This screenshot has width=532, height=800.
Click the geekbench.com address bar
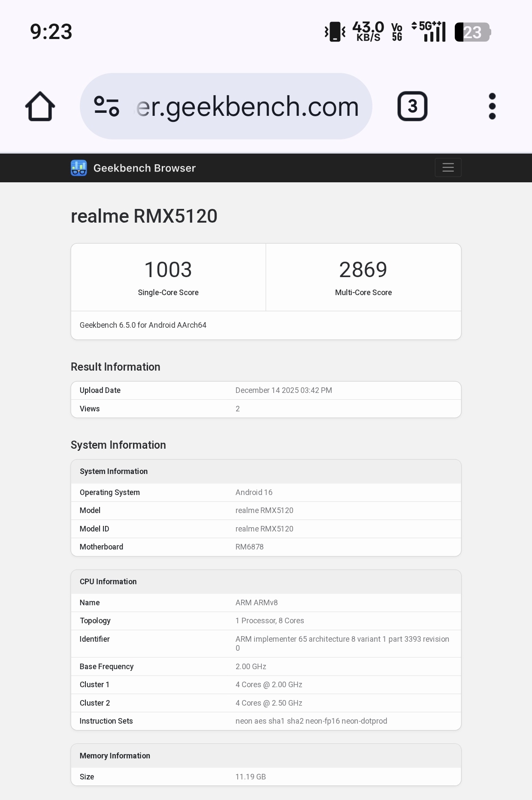click(x=247, y=106)
